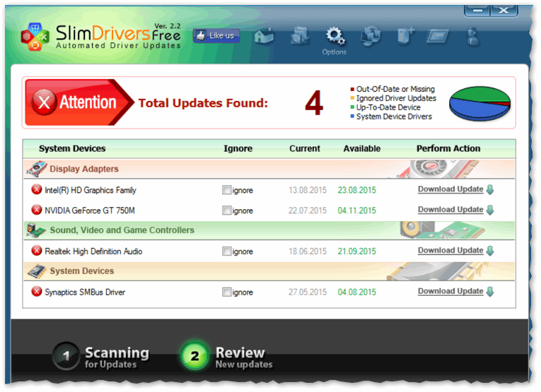
Task: Click the SlimDrivers colorful logo icon
Action: pos(35,37)
